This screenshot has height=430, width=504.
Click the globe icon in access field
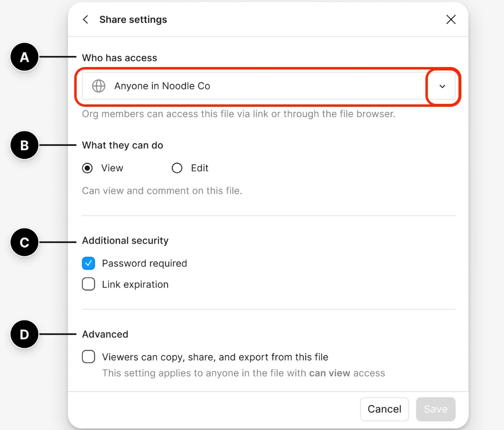pos(99,86)
